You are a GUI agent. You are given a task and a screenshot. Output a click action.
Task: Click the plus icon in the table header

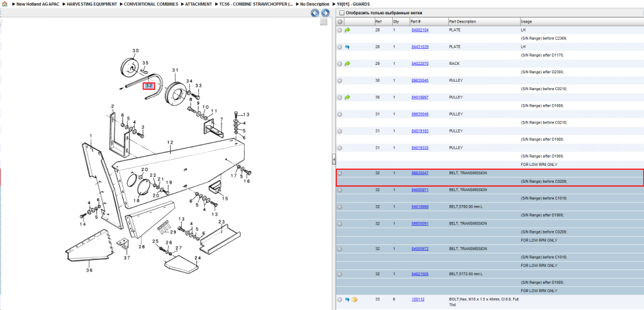[339, 21]
